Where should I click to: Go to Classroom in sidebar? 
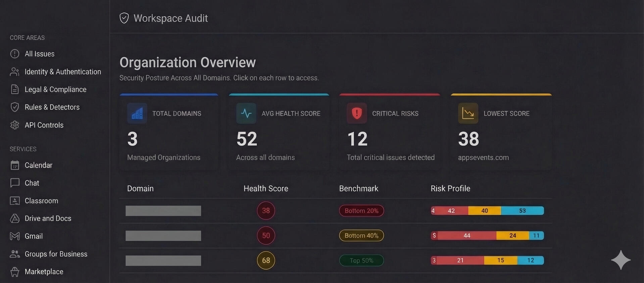(41, 201)
